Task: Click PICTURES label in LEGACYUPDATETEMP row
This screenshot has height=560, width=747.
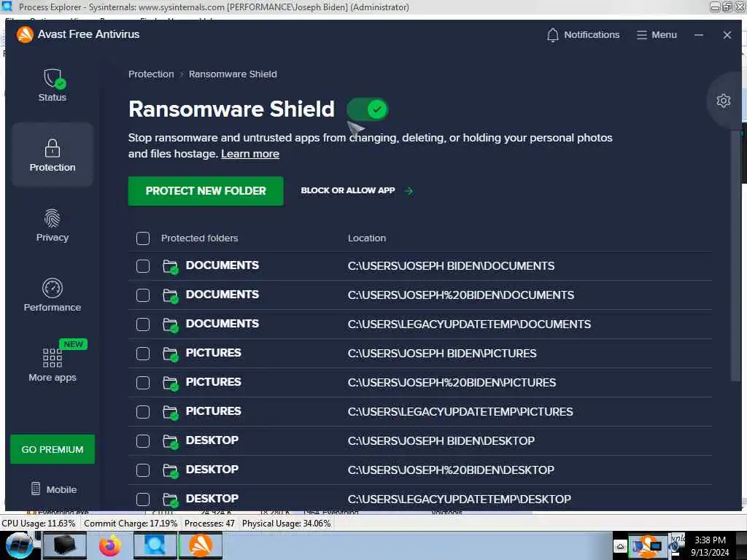Action: click(x=214, y=411)
